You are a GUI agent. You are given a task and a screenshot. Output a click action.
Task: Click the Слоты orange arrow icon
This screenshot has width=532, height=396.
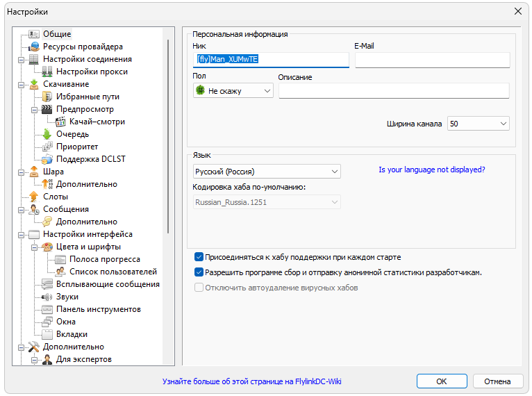click(x=34, y=197)
